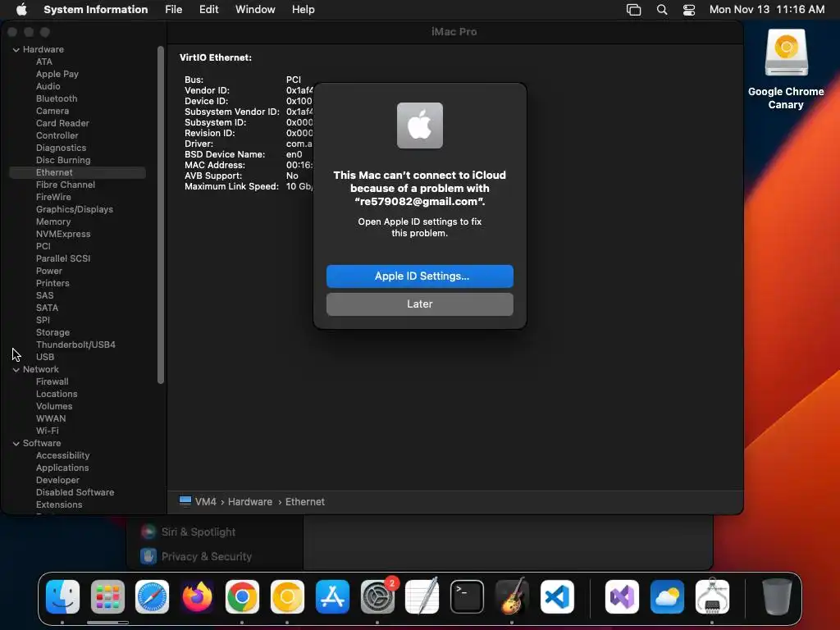Select Apple Pay in the sidebar
Viewport: 840px width, 630px height.
click(x=57, y=74)
